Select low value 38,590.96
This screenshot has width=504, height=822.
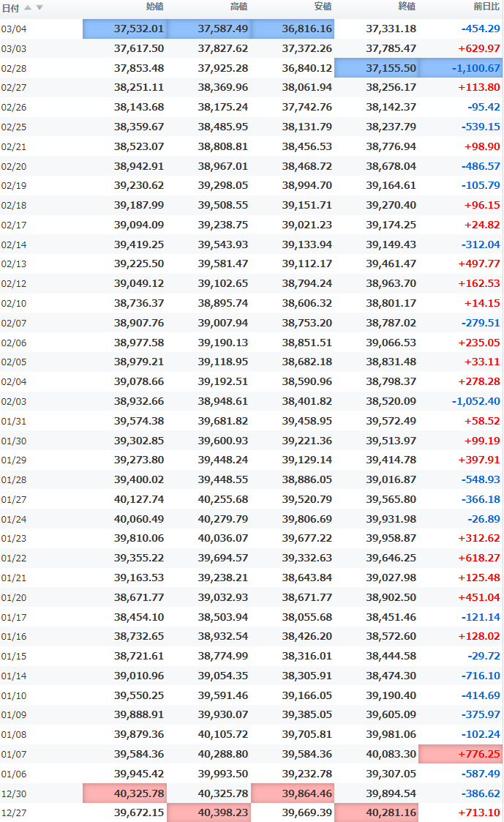[x=307, y=381]
